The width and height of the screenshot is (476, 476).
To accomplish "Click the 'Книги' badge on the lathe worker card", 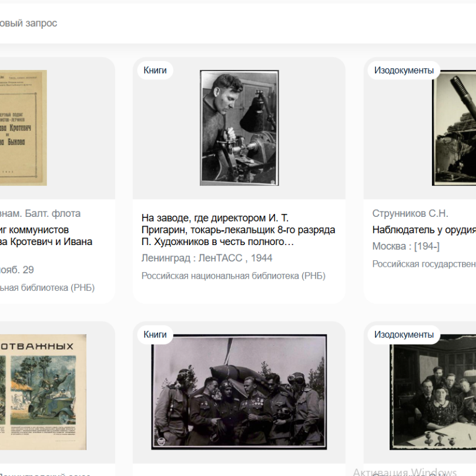I will [x=155, y=71].
